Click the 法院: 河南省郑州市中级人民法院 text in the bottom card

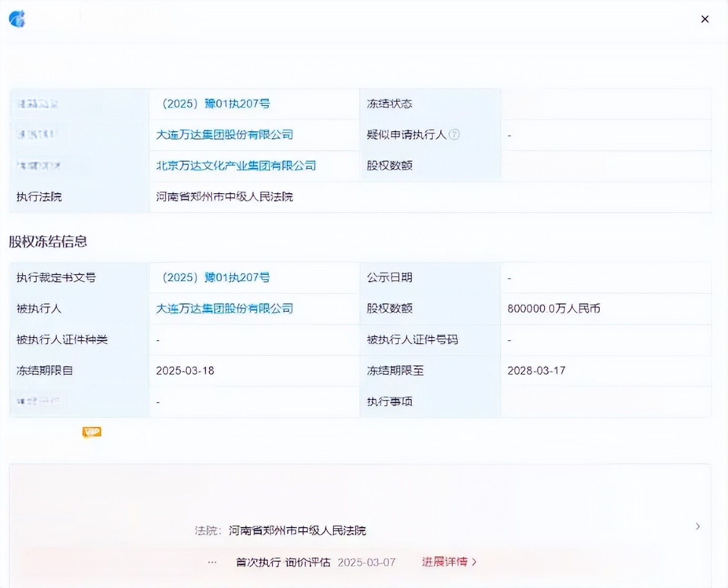click(280, 531)
